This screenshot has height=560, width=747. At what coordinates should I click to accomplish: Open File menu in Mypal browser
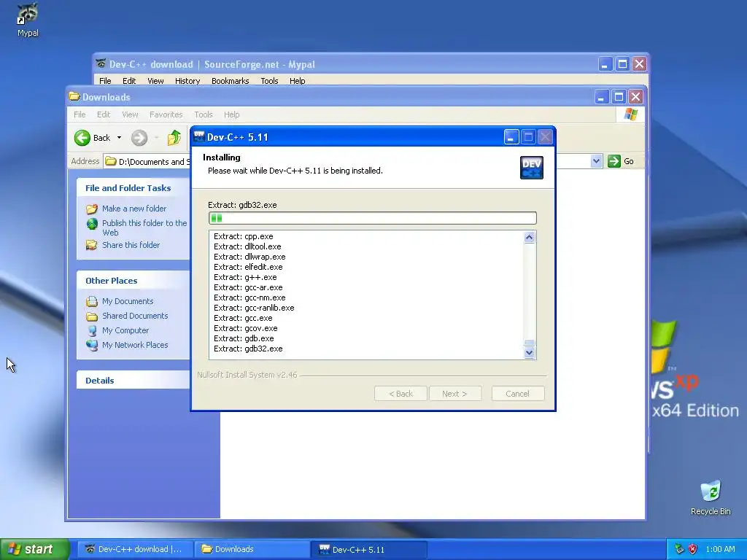coord(105,81)
